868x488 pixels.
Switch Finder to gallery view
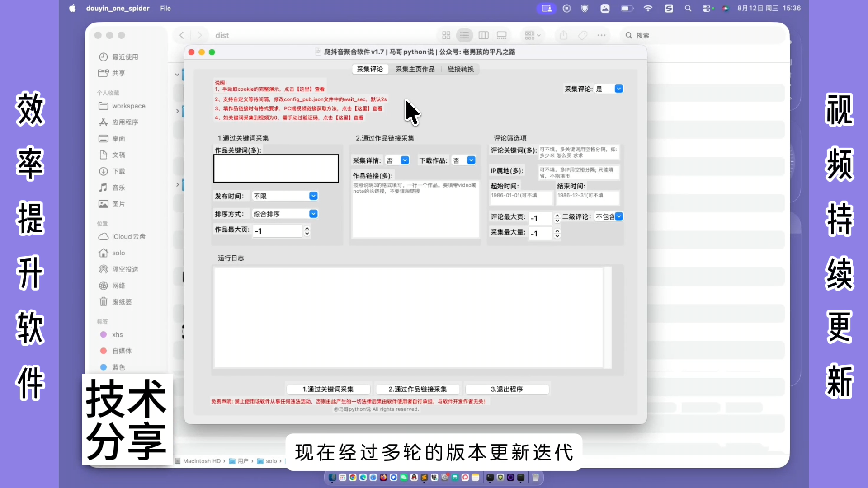tap(502, 35)
